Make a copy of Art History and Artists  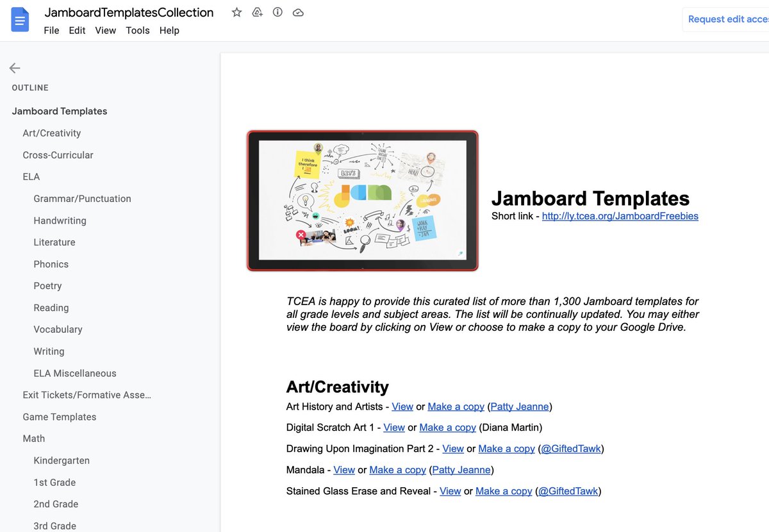(456, 406)
